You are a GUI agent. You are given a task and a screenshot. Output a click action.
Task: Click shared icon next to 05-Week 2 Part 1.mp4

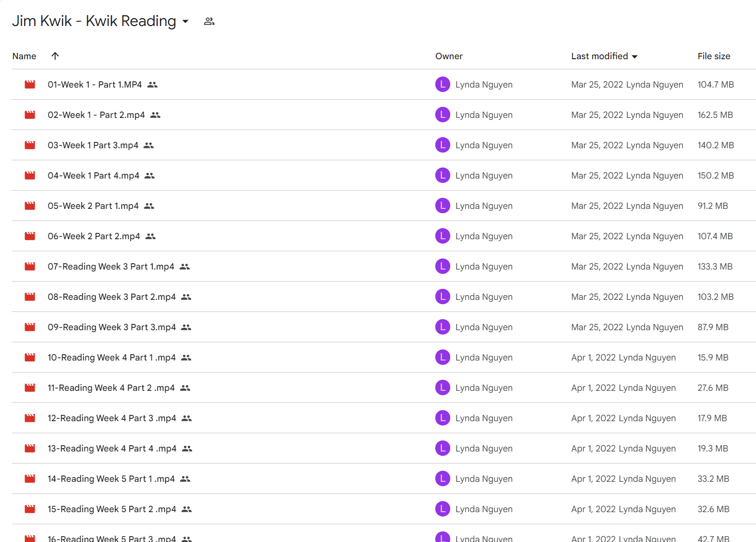(x=149, y=206)
